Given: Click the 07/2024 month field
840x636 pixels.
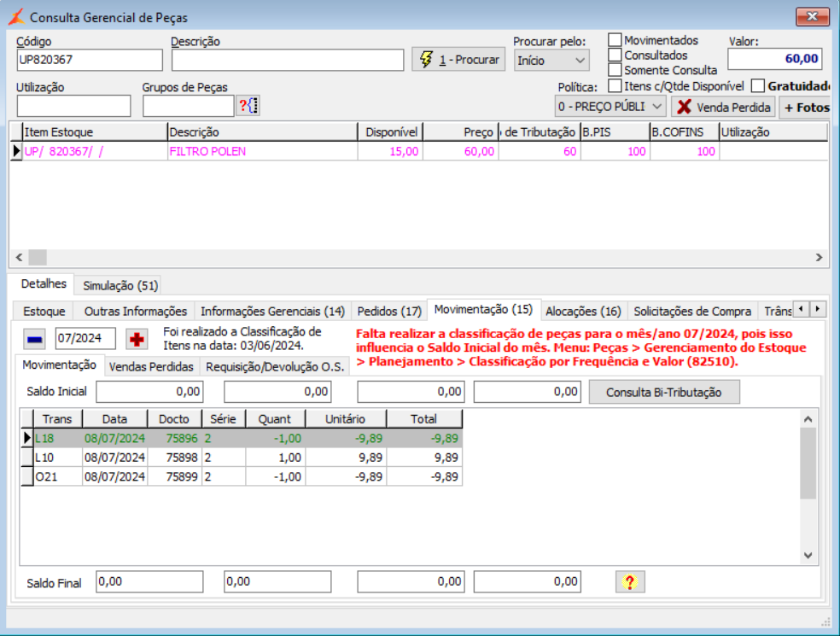Looking at the screenshot, I should 85,339.
